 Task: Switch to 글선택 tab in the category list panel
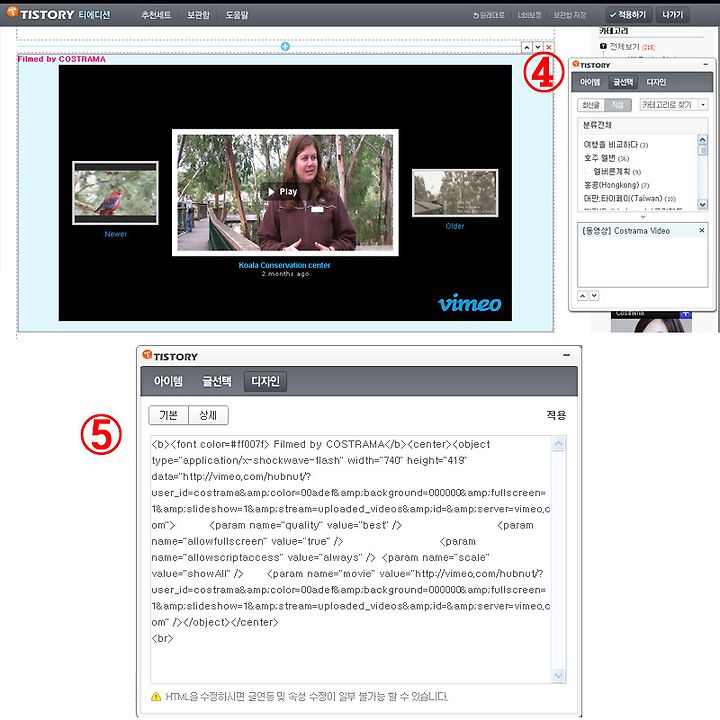[x=623, y=82]
